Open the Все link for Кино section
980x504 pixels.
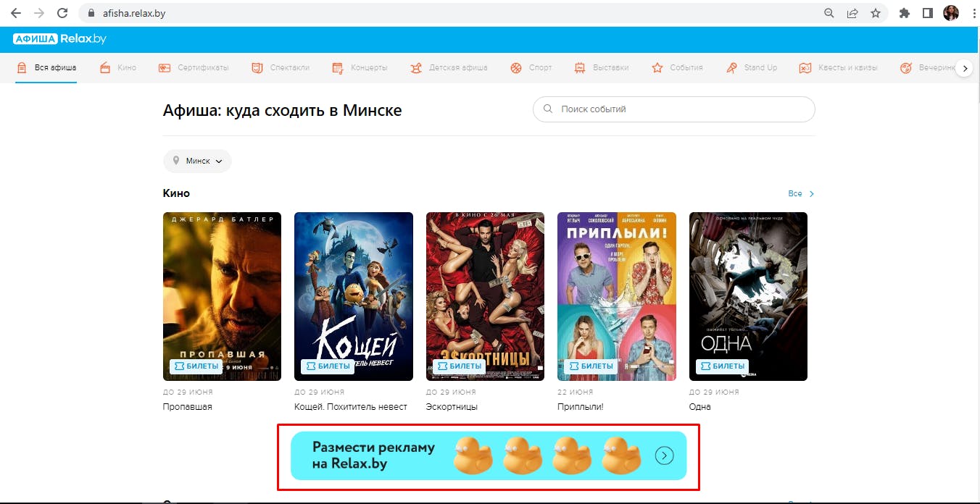[x=801, y=194]
